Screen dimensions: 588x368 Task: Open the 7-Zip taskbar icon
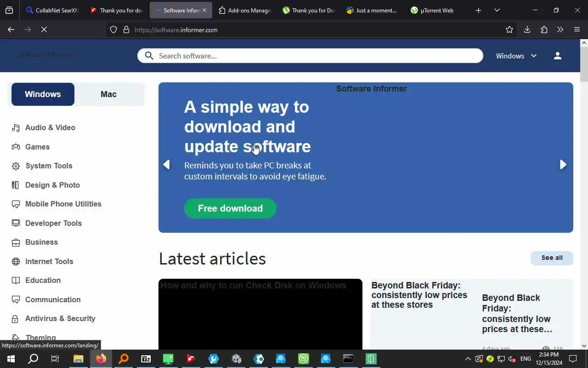[x=146, y=359]
